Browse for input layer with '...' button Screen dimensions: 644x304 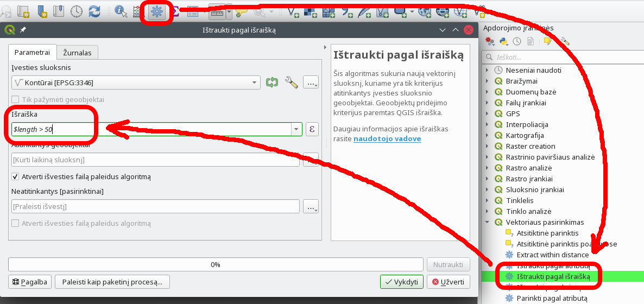click(x=311, y=83)
